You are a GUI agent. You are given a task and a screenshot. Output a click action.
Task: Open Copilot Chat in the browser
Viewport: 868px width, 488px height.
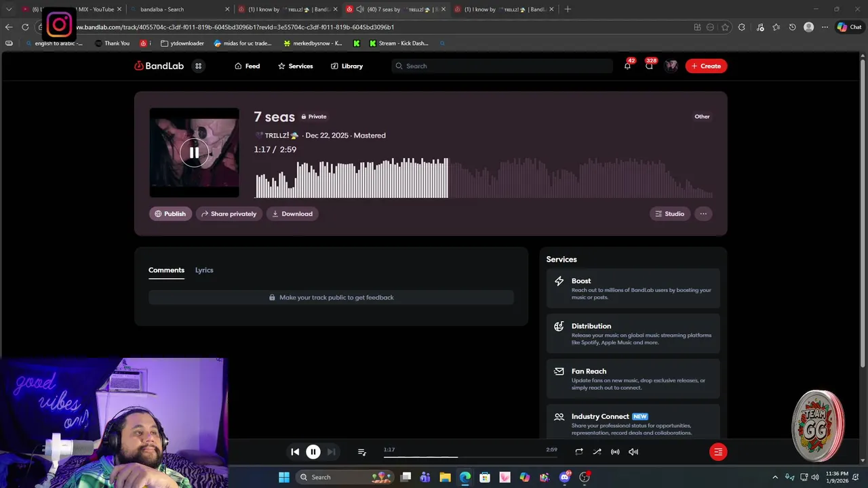[849, 27]
